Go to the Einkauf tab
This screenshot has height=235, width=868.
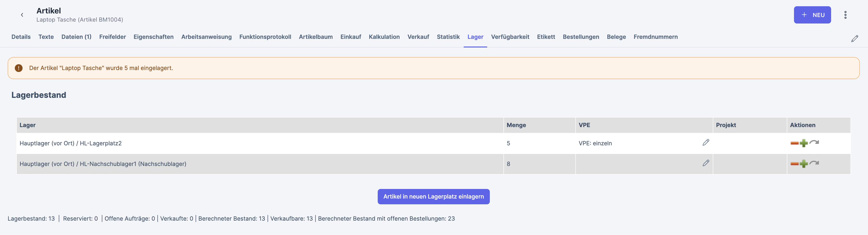350,37
